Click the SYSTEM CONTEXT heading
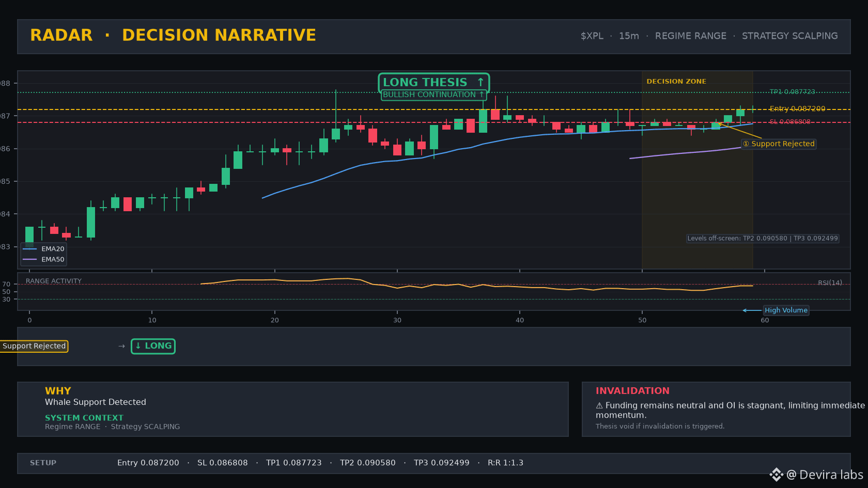Screen dimensions: 868x488 click(x=84, y=418)
